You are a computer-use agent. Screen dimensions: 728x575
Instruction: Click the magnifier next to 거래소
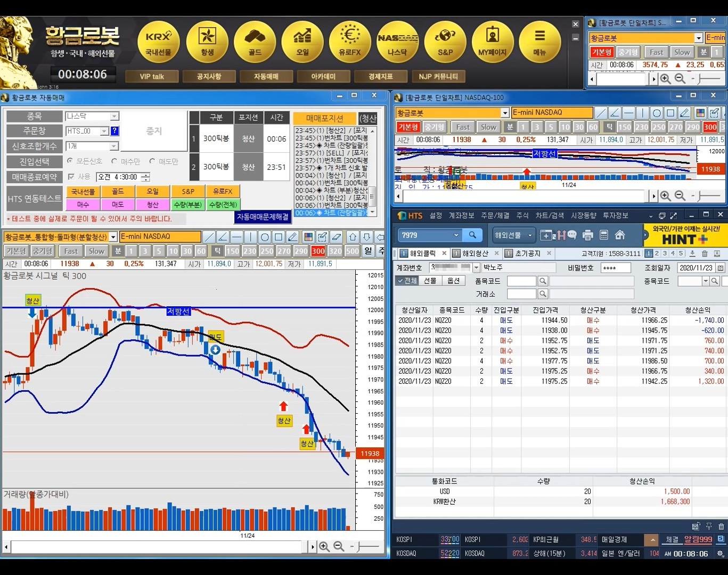coord(543,294)
